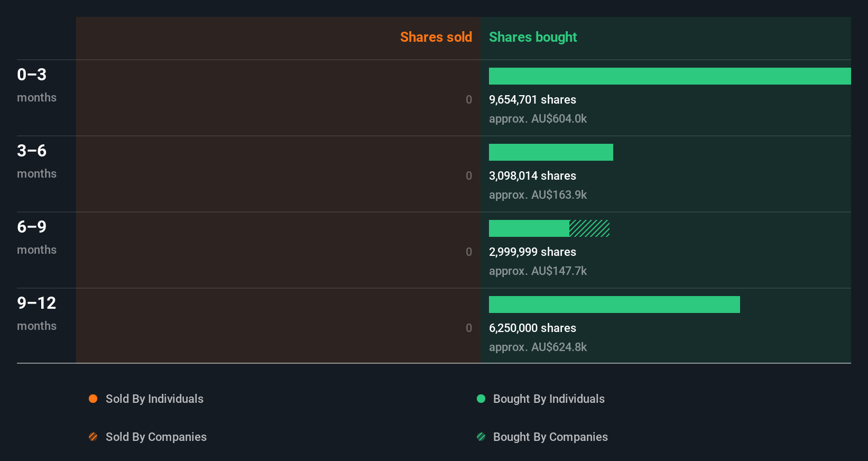The image size is (868, 461).
Task: Click the sold 0 value in 9–12 months row
Action: coord(469,328)
